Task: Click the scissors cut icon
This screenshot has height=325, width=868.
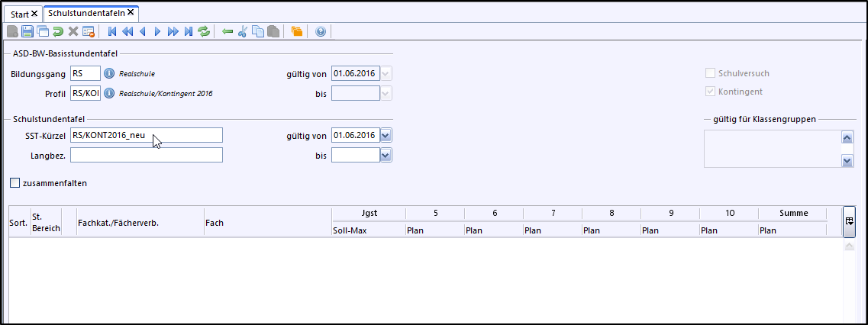Action: click(x=243, y=31)
